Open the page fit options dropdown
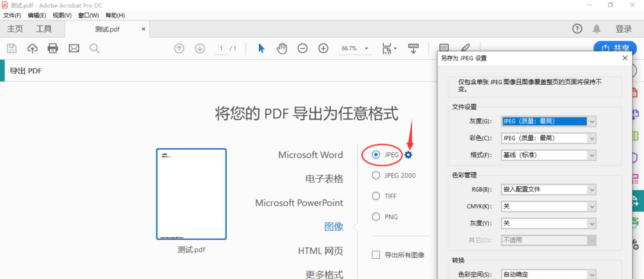Image resolution: width=644 pixels, height=279 pixels. 395,49
